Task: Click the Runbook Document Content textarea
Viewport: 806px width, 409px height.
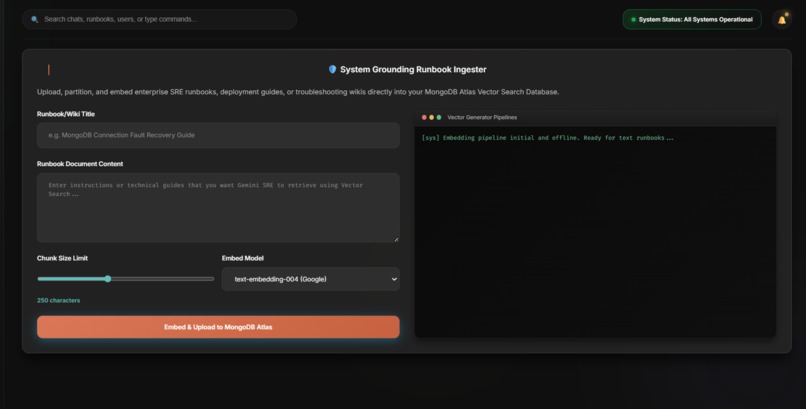Action: pyautogui.click(x=218, y=208)
